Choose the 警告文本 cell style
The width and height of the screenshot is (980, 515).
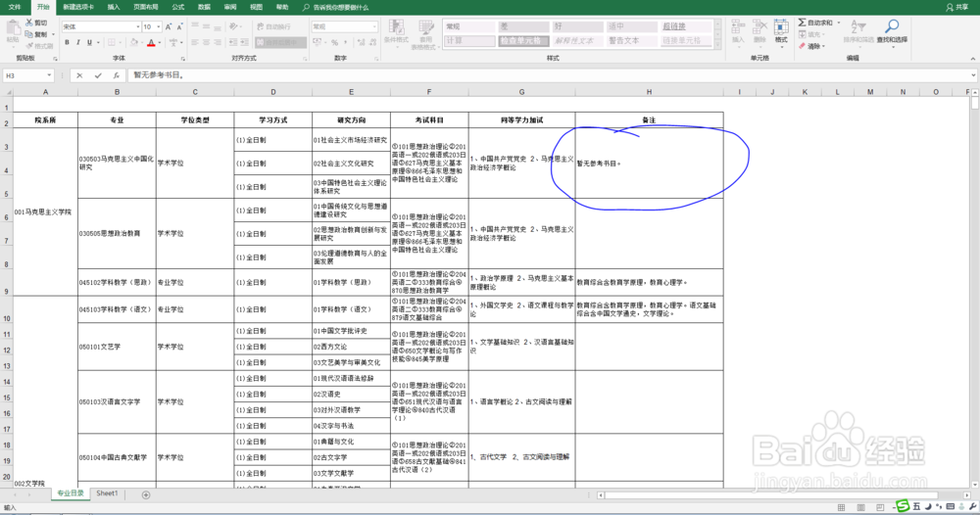pos(630,40)
